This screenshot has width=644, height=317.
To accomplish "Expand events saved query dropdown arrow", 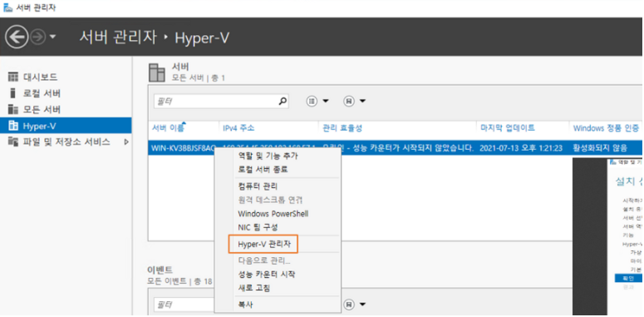I will [362, 305].
